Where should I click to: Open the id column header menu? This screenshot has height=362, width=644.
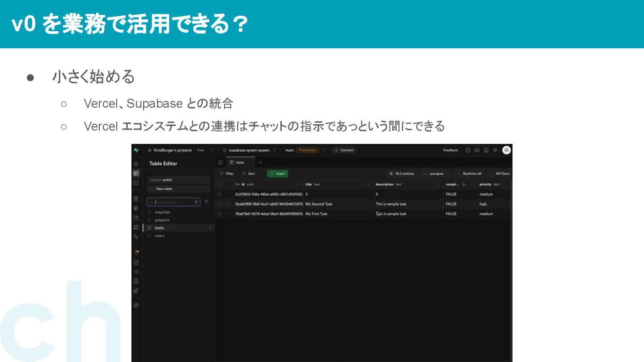point(297,184)
